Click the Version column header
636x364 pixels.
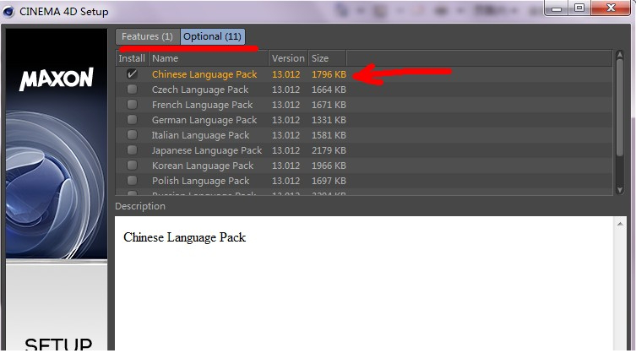pyautogui.click(x=288, y=58)
